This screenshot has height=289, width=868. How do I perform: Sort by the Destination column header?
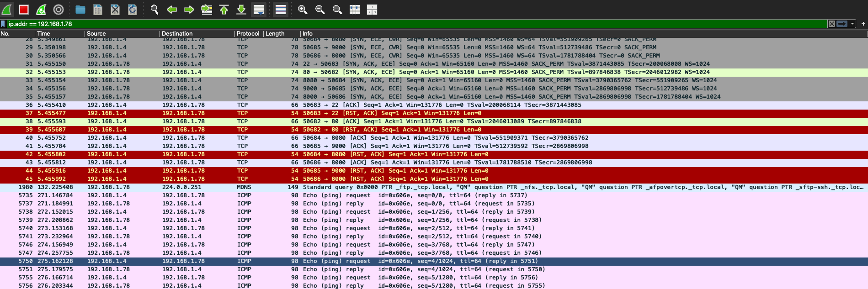coord(197,33)
